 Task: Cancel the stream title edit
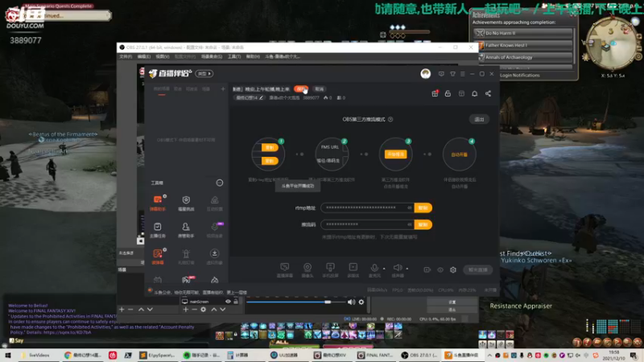click(x=319, y=89)
